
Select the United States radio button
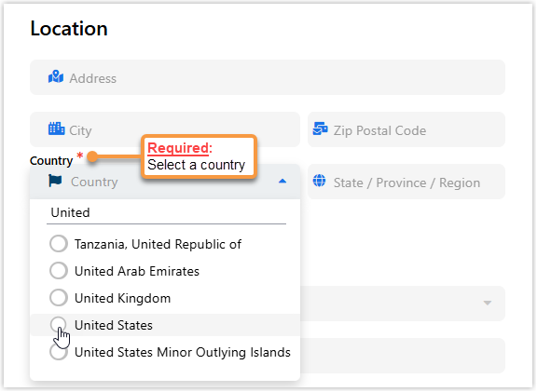click(x=59, y=324)
